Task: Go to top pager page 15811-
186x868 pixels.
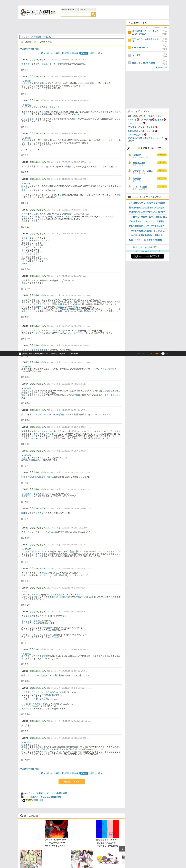Action: pos(75,53)
